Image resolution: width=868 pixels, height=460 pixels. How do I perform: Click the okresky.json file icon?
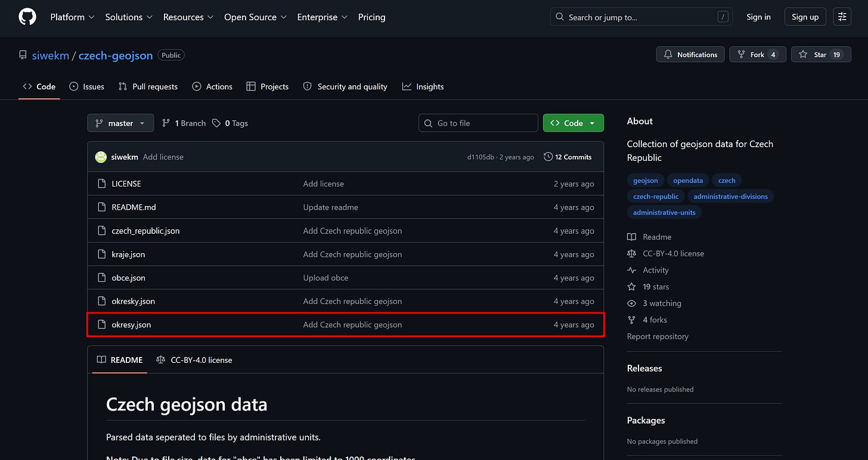pos(101,302)
